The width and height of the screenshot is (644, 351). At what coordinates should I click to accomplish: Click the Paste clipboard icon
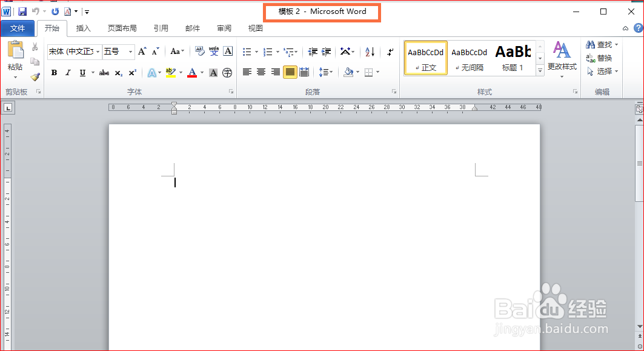[x=16, y=50]
